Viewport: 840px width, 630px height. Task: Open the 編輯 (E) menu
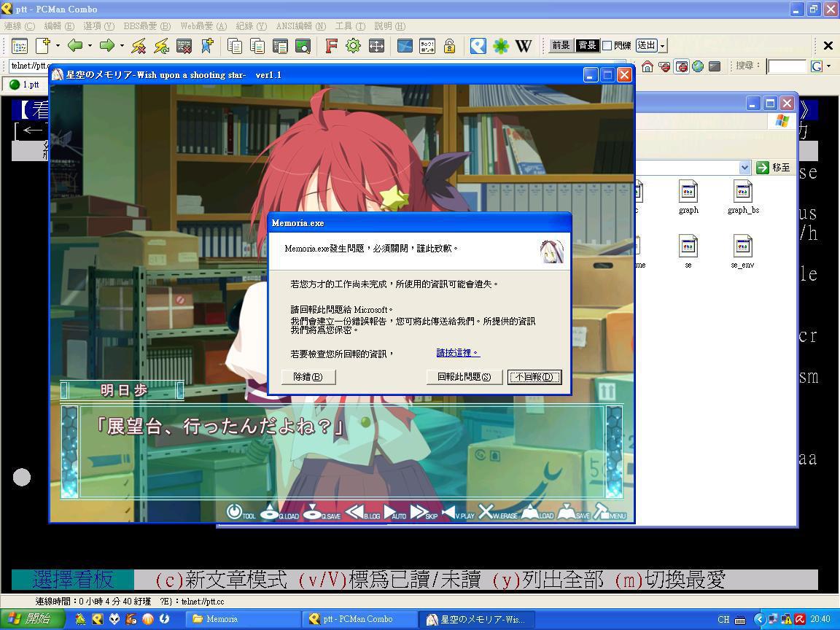click(59, 26)
